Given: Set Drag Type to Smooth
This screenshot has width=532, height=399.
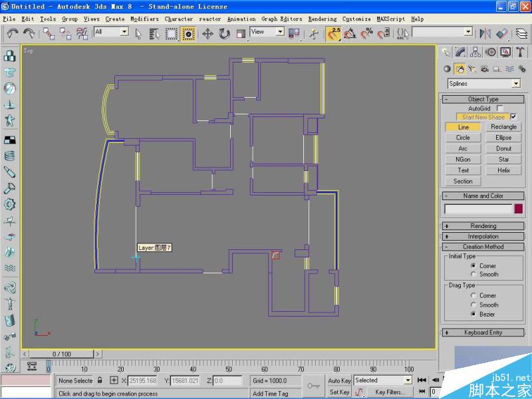Looking at the screenshot, I should 475,305.
